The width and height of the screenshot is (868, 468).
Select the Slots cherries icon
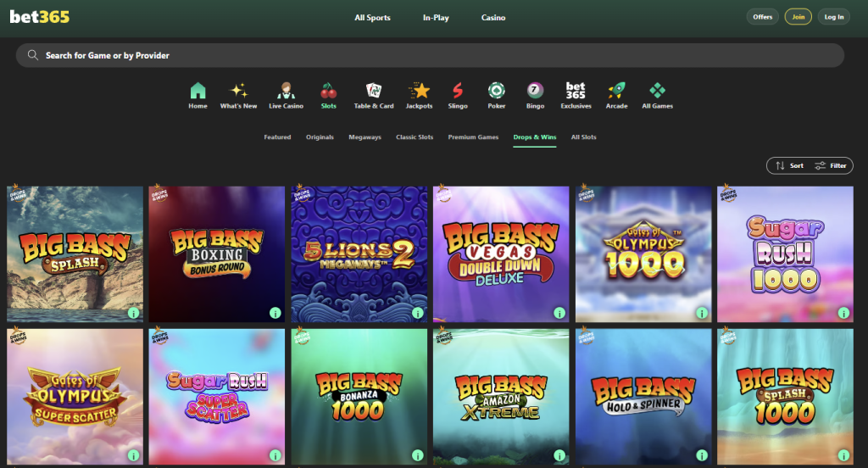coord(328,90)
